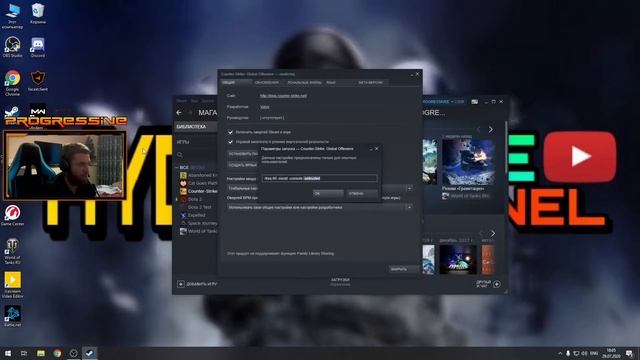Show the next featured item in the top carousel
This screenshot has height=360, width=640.
click(491, 129)
